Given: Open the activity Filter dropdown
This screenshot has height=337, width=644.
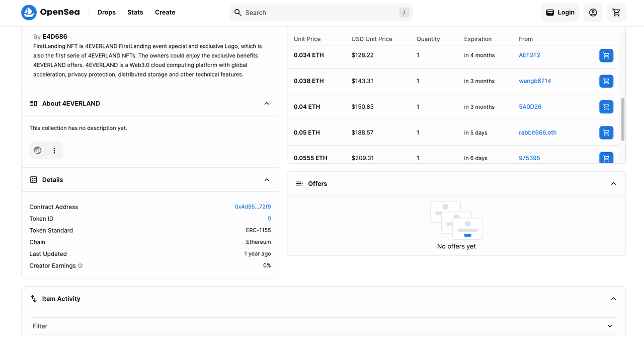Looking at the screenshot, I should [324, 326].
